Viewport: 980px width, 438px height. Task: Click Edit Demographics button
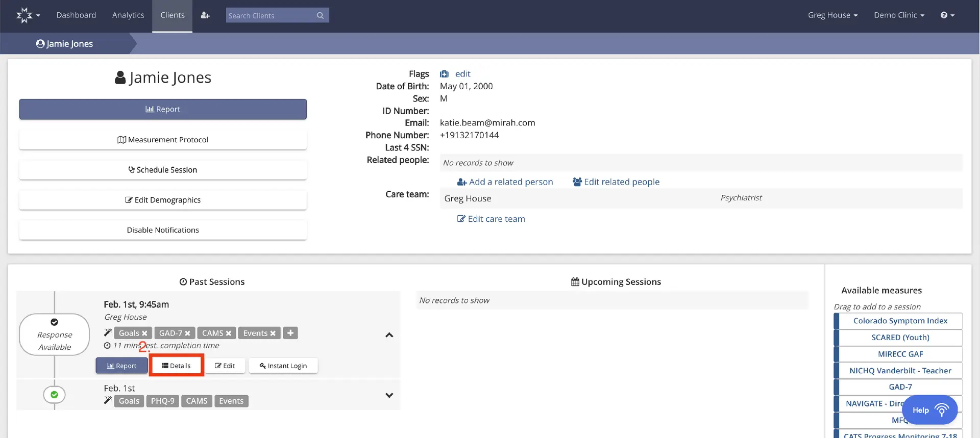[163, 200]
